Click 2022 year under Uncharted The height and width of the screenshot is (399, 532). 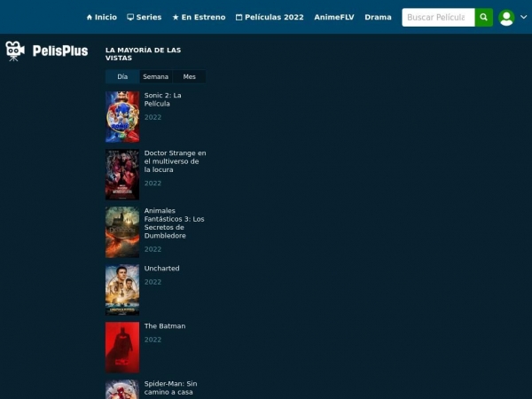[x=153, y=282]
